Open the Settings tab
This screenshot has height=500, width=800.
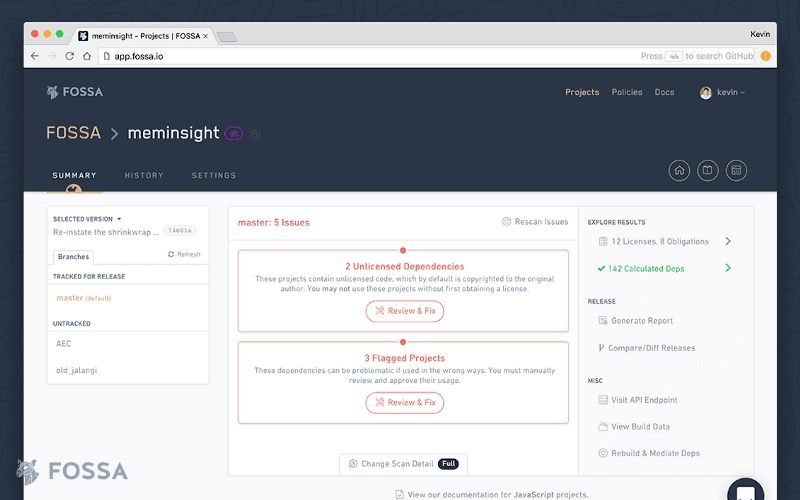click(x=214, y=175)
